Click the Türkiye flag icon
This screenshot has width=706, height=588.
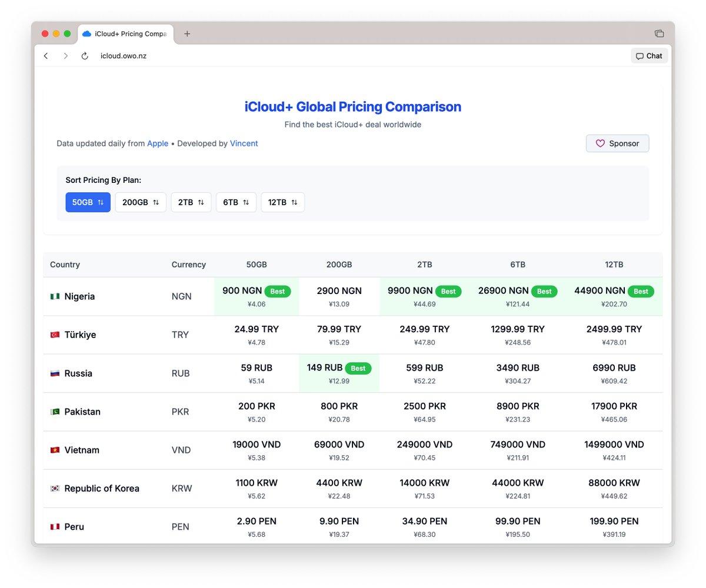pos(55,335)
